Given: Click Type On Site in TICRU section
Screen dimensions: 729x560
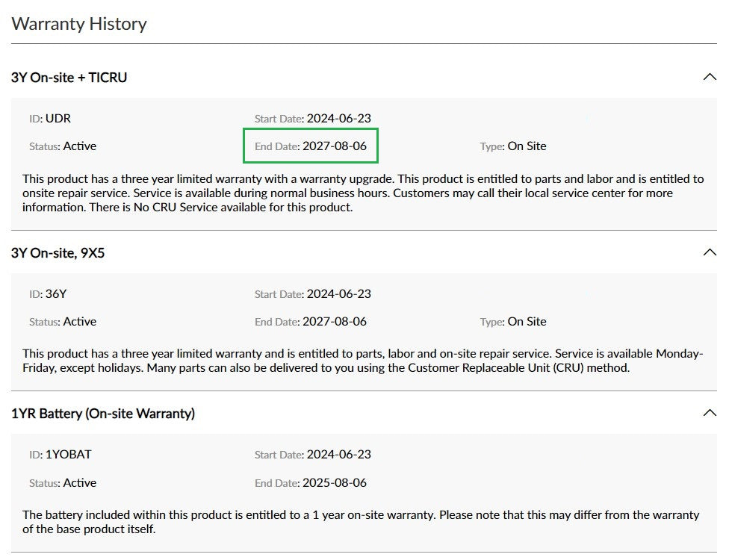Looking at the screenshot, I should (513, 146).
